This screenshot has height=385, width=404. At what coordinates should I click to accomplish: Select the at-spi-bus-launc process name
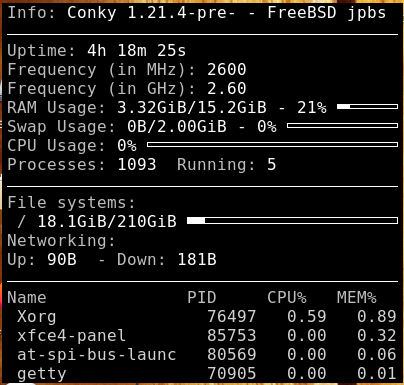click(97, 355)
